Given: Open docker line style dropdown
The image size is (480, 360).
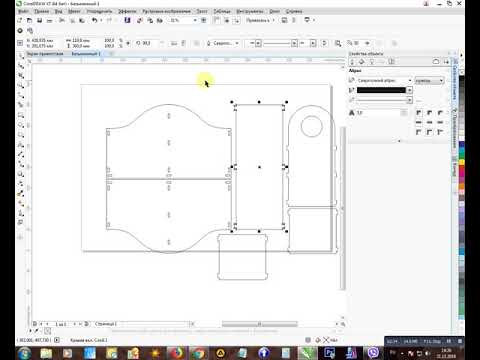Looking at the screenshot, I should (x=410, y=100).
